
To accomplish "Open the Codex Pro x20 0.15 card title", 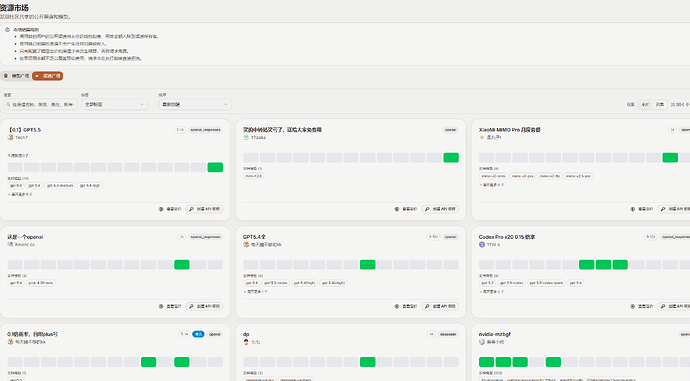I will [507, 237].
